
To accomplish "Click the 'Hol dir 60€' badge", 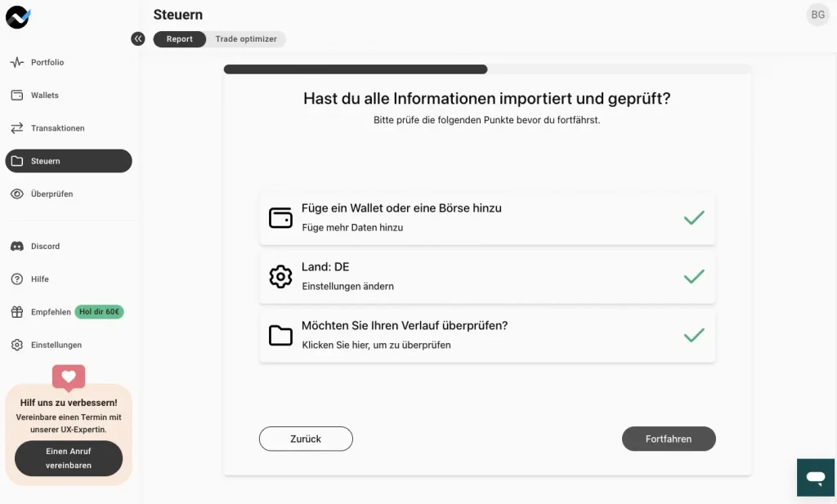I will (99, 312).
